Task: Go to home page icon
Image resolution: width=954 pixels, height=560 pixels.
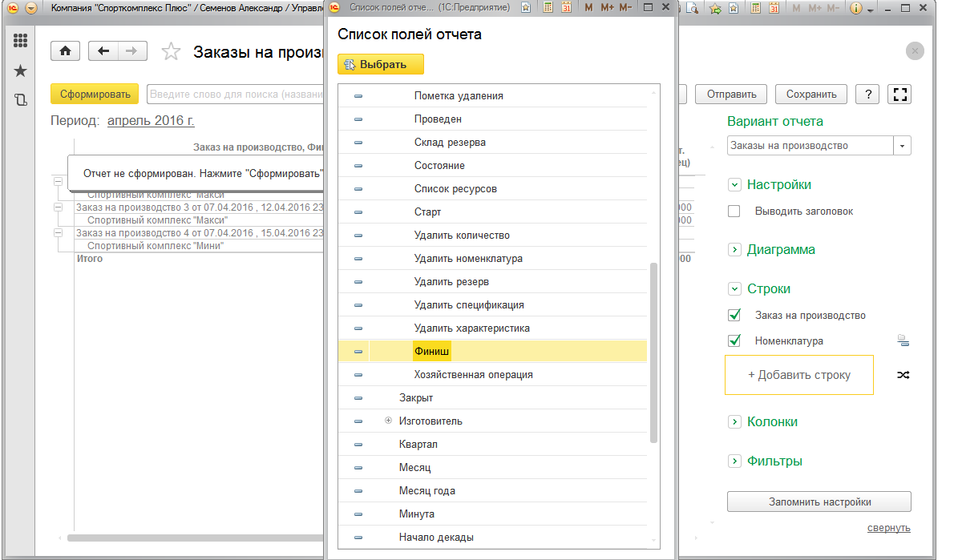Action: coord(65,51)
